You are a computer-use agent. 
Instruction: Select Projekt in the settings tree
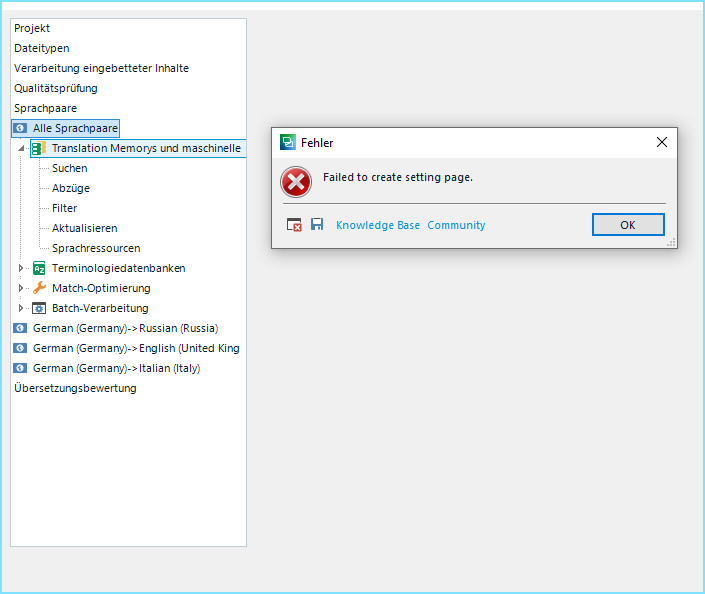point(32,28)
